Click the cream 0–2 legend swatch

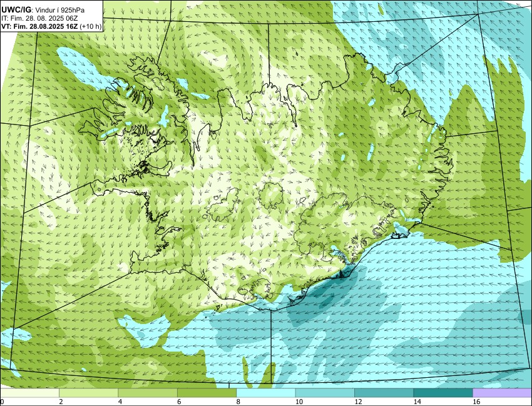click(x=30, y=393)
